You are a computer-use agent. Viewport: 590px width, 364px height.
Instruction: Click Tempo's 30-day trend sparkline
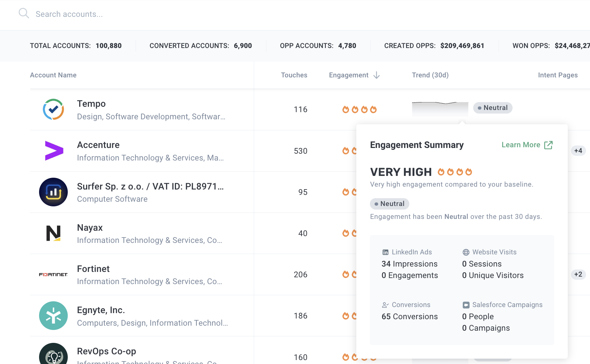click(440, 109)
